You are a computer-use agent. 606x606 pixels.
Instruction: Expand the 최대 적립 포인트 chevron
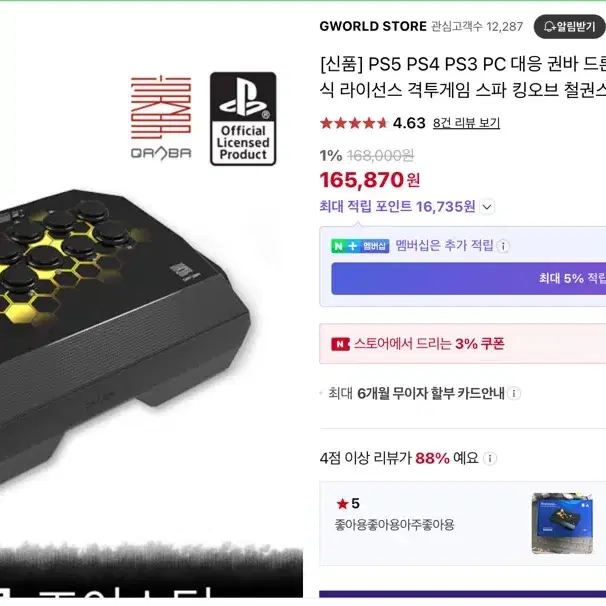point(487,207)
